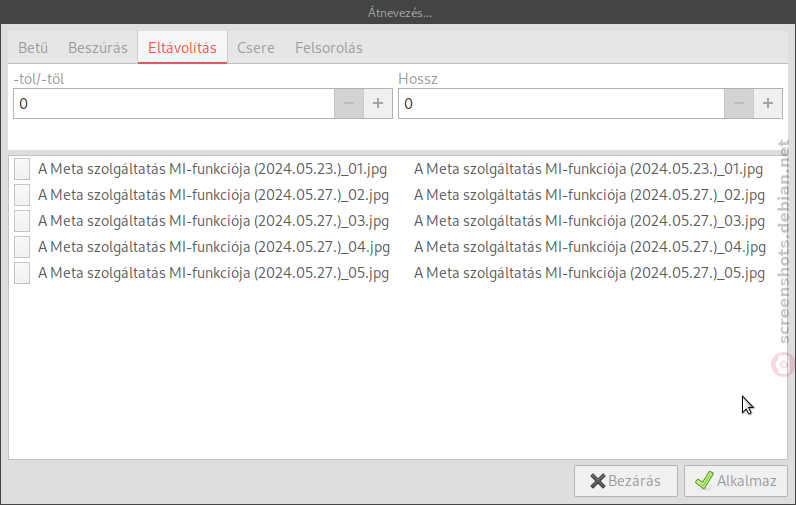
Task: Open the Felsorolás tab
Action: [329, 48]
